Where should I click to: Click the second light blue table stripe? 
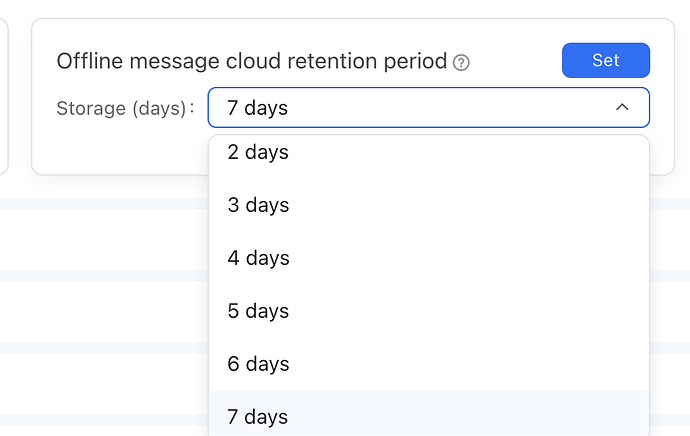(100, 276)
